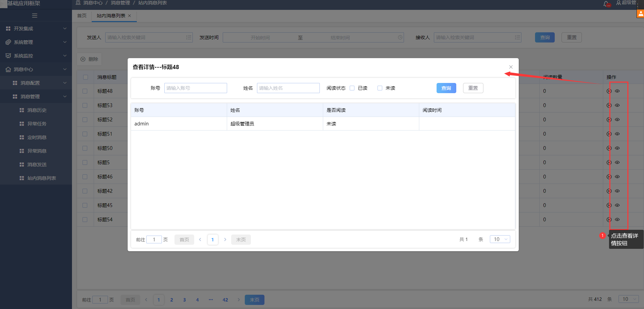The width and height of the screenshot is (644, 309).
Task: Select checkbox for 标题54 row
Action: (85, 220)
